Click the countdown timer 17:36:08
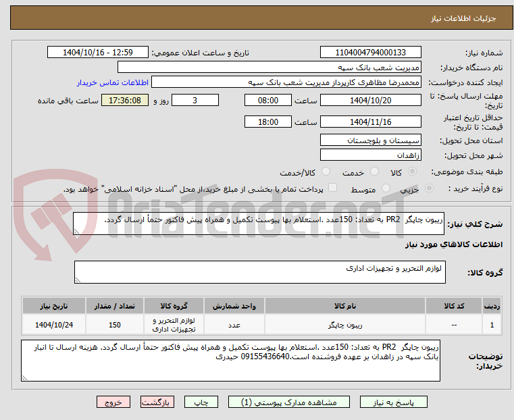The width and height of the screenshot is (514, 420). [x=125, y=100]
